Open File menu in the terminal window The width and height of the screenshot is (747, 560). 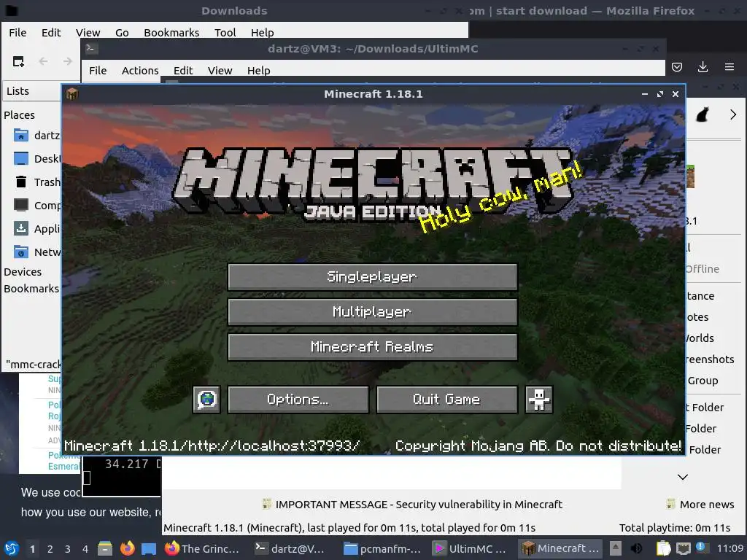[98, 71]
